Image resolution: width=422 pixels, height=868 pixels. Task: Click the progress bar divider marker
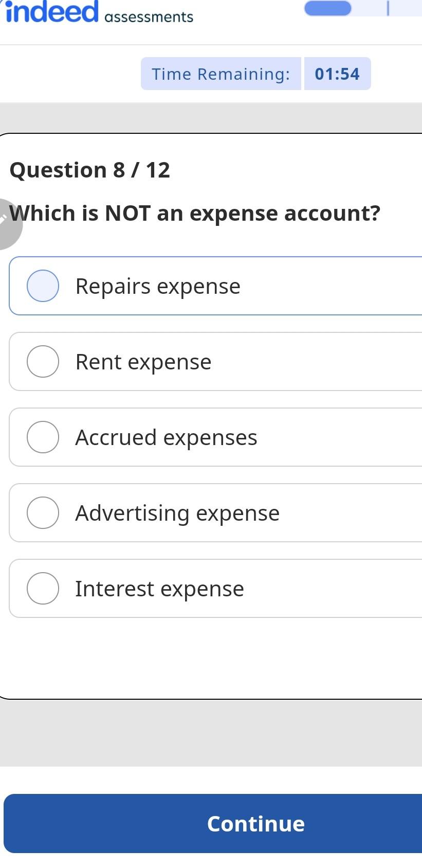tap(388, 8)
